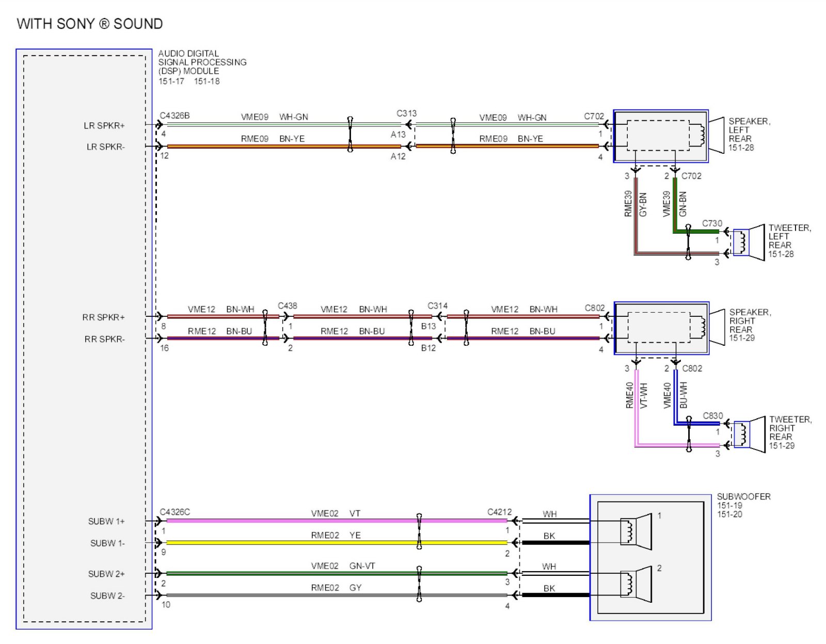
Task: Click the VME02 GN-VT wire label
Action: tap(343, 566)
